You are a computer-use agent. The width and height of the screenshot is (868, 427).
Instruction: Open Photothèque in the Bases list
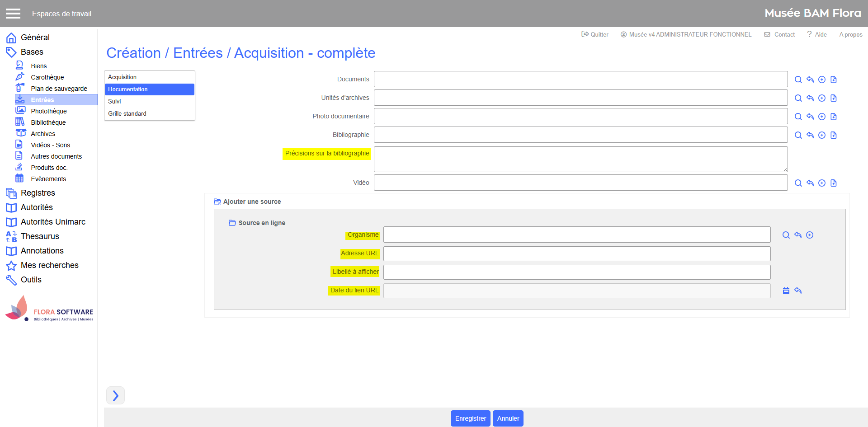click(x=48, y=111)
